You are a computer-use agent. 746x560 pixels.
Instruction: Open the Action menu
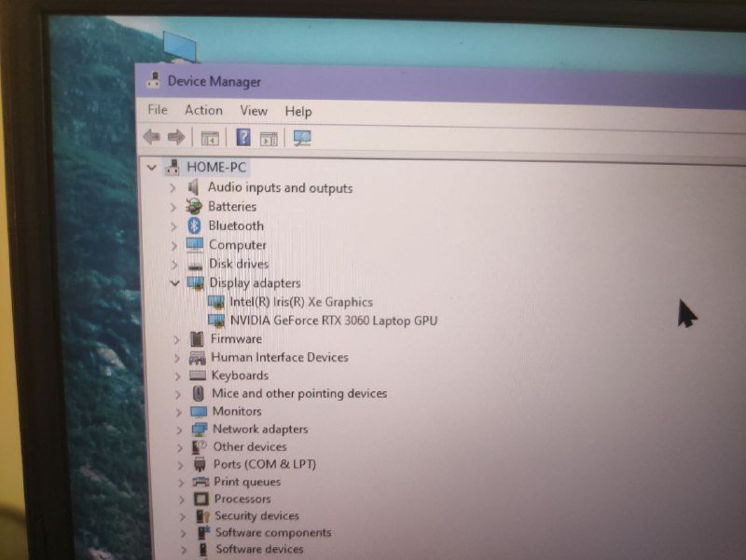203,110
